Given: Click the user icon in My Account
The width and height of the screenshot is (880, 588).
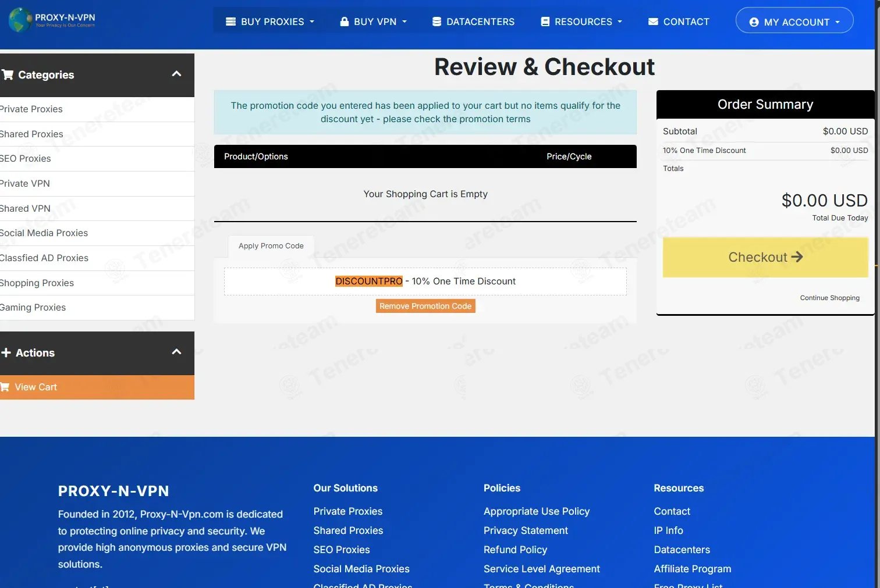Looking at the screenshot, I should (x=754, y=22).
